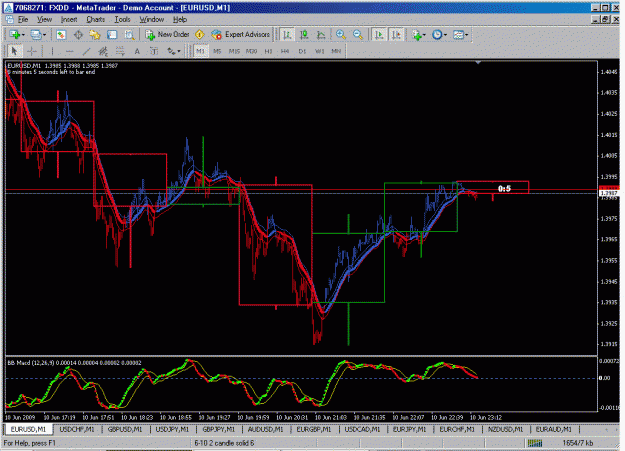This screenshot has width=625, height=451.
Task: Show the Navigator panel star icon
Action: 95,35
